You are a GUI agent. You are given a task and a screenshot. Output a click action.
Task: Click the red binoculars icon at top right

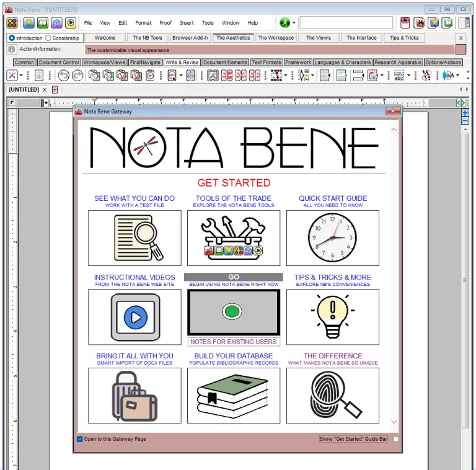(419, 23)
